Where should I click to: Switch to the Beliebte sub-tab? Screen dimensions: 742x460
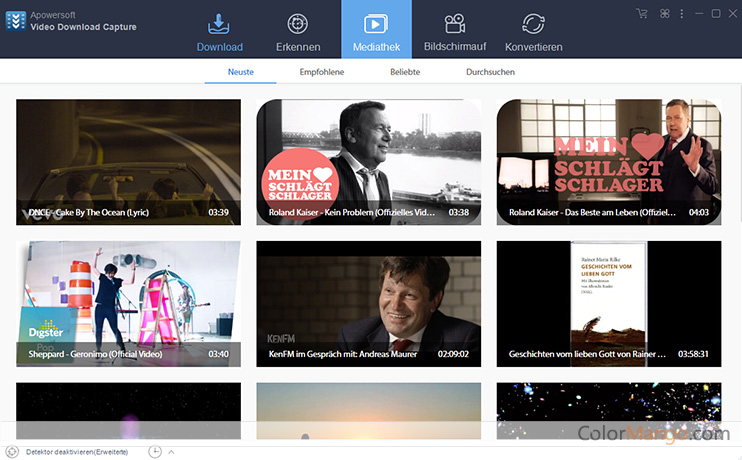click(x=405, y=72)
